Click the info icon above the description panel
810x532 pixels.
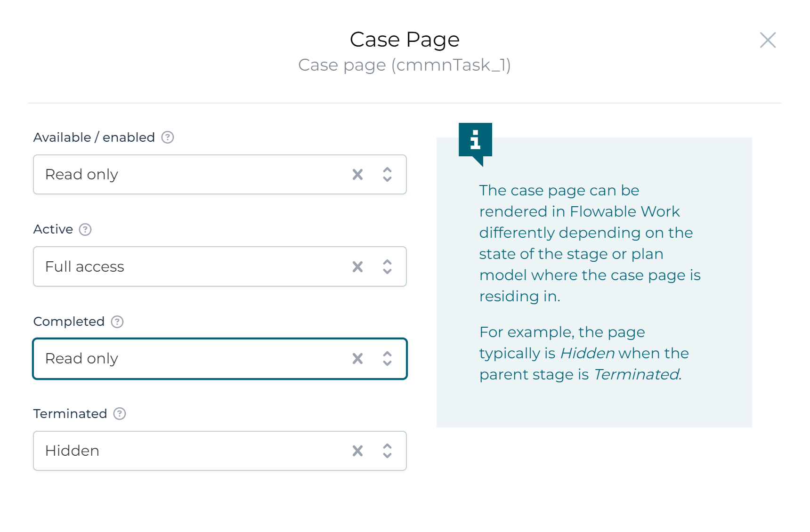(475, 140)
